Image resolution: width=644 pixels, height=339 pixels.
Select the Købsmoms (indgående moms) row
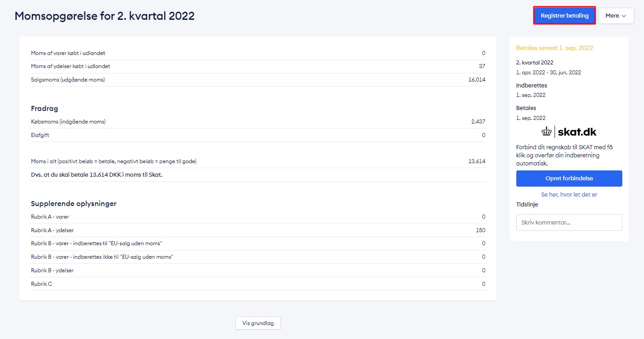(x=68, y=122)
